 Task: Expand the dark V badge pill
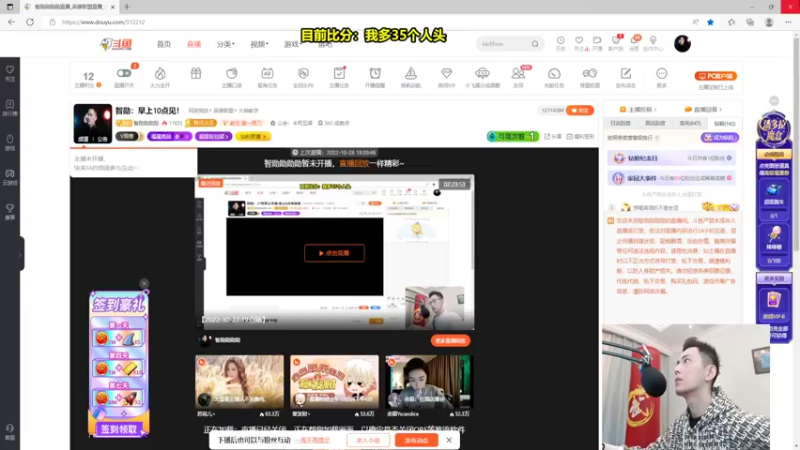129,136
